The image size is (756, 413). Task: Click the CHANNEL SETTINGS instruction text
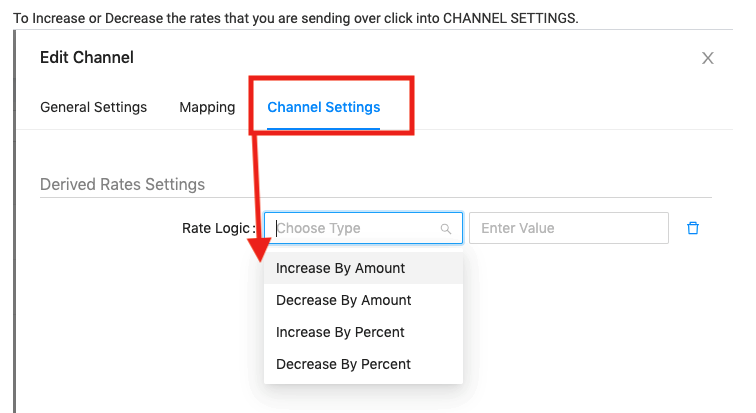click(509, 18)
